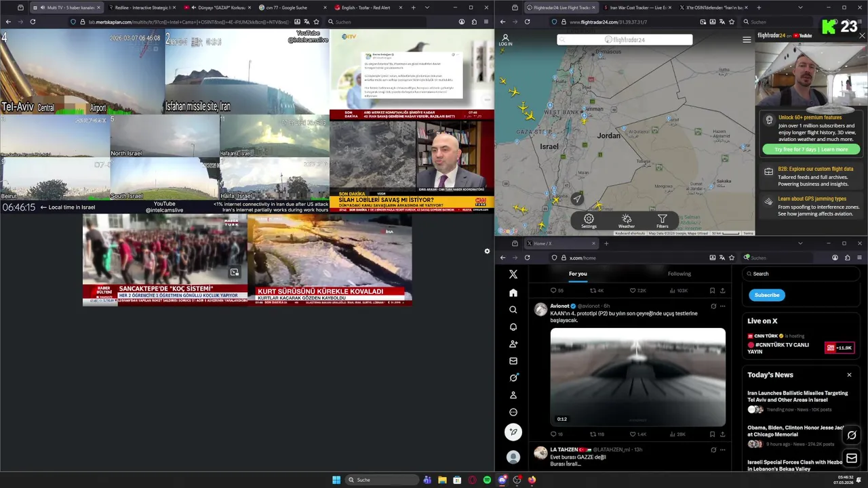Open Grok icon in X sidebar

click(x=513, y=378)
